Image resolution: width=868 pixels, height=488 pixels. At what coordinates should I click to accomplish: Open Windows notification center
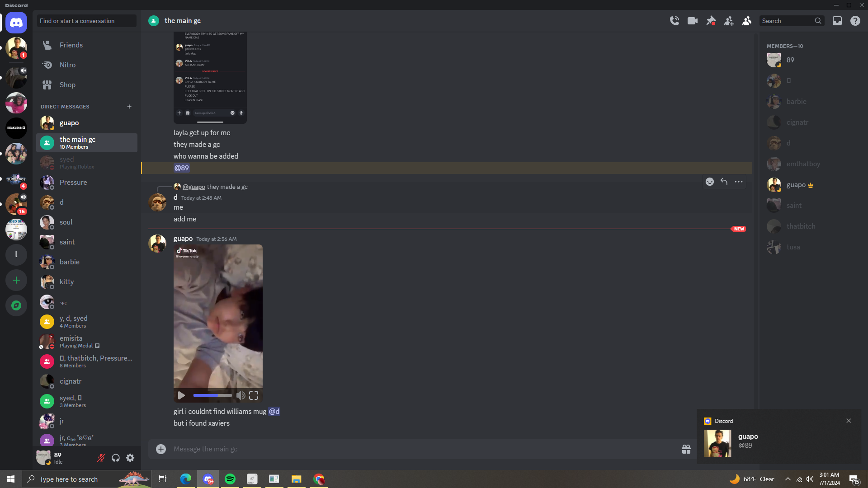[x=854, y=479]
